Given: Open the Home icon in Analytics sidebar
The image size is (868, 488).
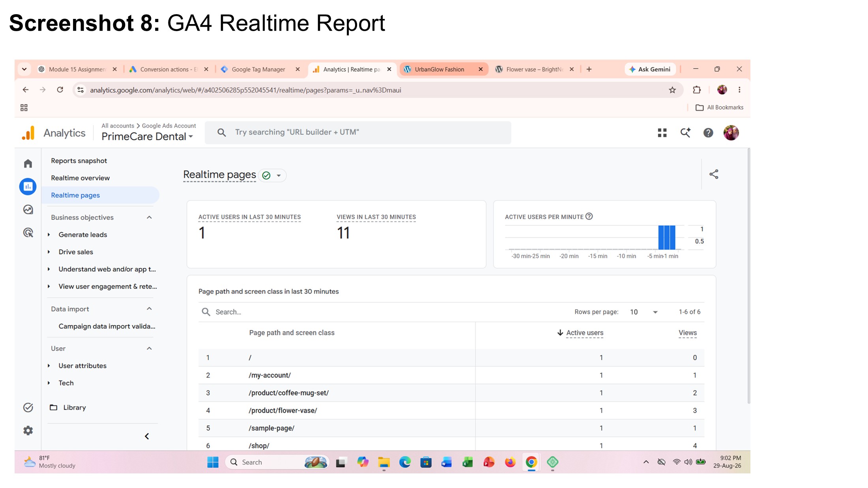Looking at the screenshot, I should pos(28,164).
